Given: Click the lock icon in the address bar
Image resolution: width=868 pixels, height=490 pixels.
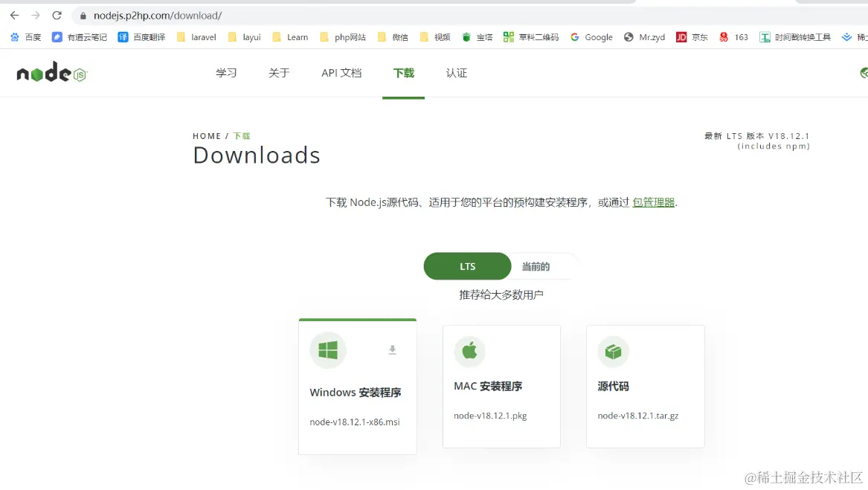Looking at the screenshot, I should [83, 16].
